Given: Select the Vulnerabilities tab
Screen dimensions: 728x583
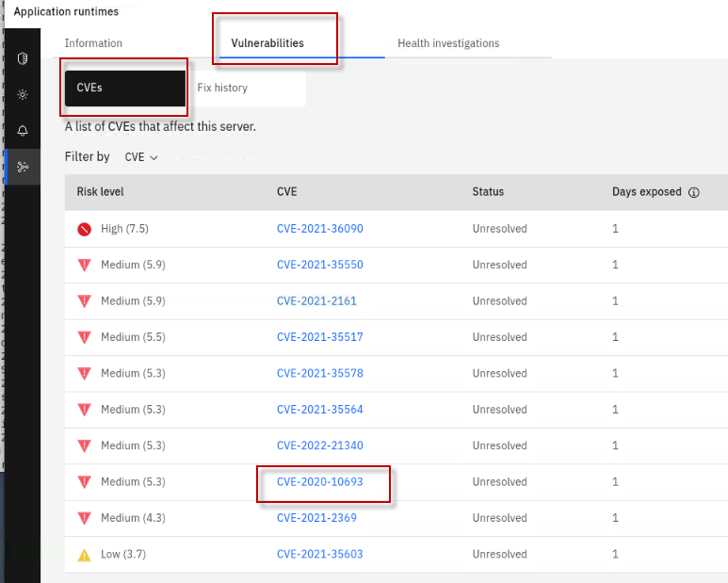Looking at the screenshot, I should pos(267,43).
